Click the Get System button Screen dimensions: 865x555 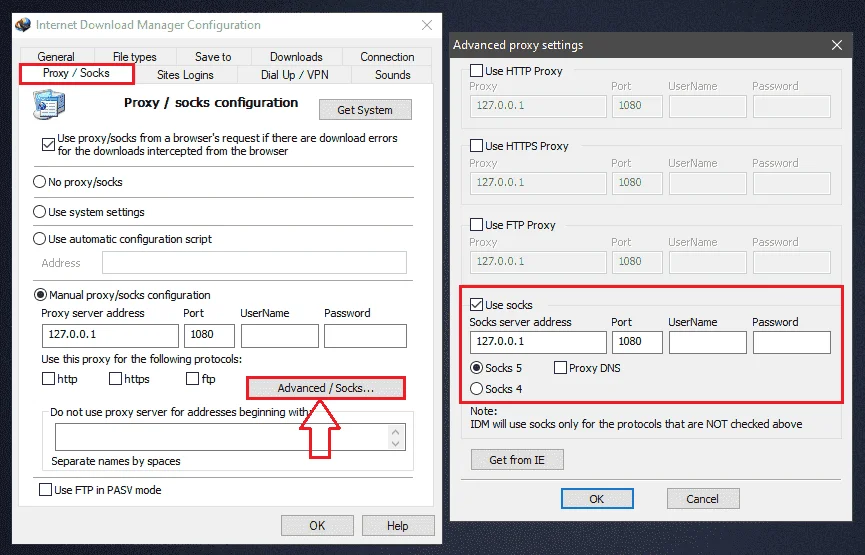[365, 110]
